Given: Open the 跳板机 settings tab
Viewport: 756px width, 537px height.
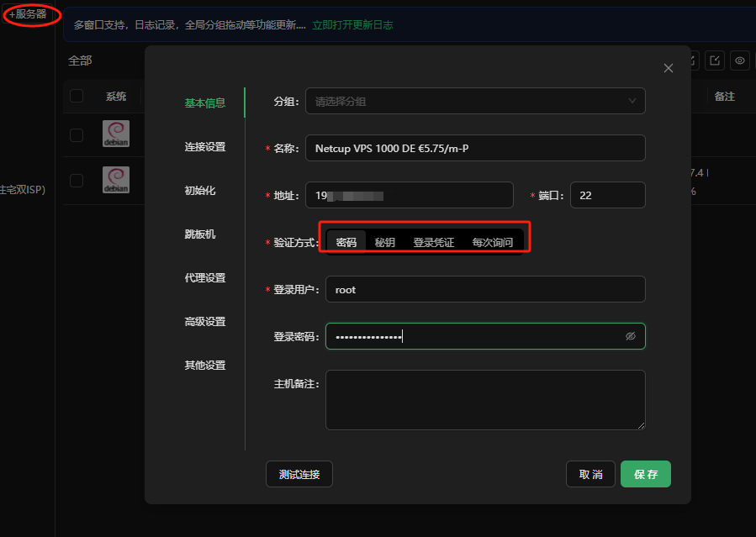Looking at the screenshot, I should (x=200, y=234).
